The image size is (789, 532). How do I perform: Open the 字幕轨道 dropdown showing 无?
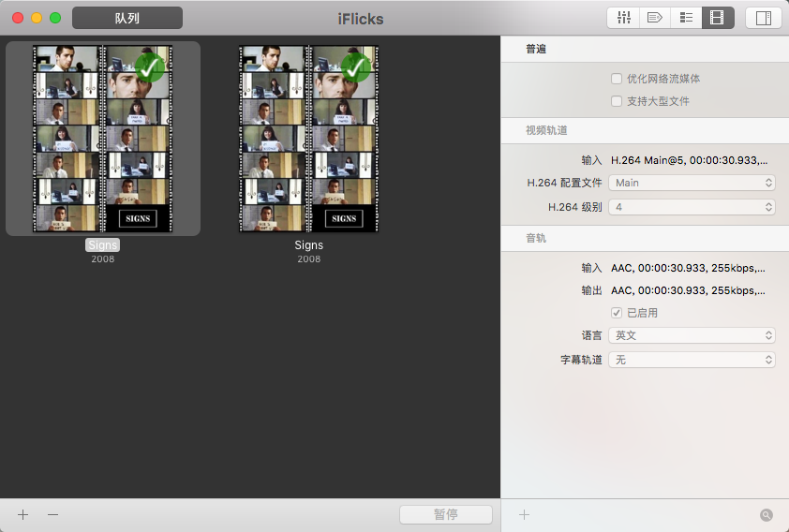point(692,360)
